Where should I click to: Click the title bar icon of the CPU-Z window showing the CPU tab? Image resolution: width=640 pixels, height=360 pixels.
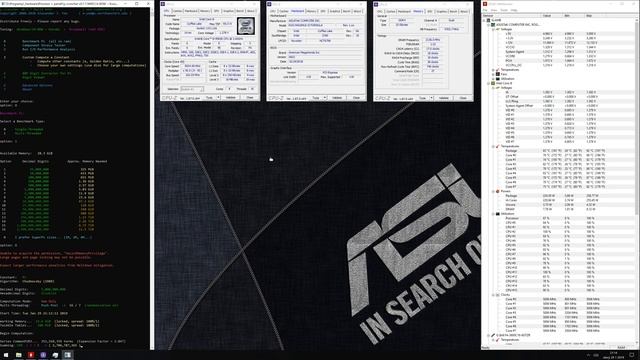tap(163, 4)
